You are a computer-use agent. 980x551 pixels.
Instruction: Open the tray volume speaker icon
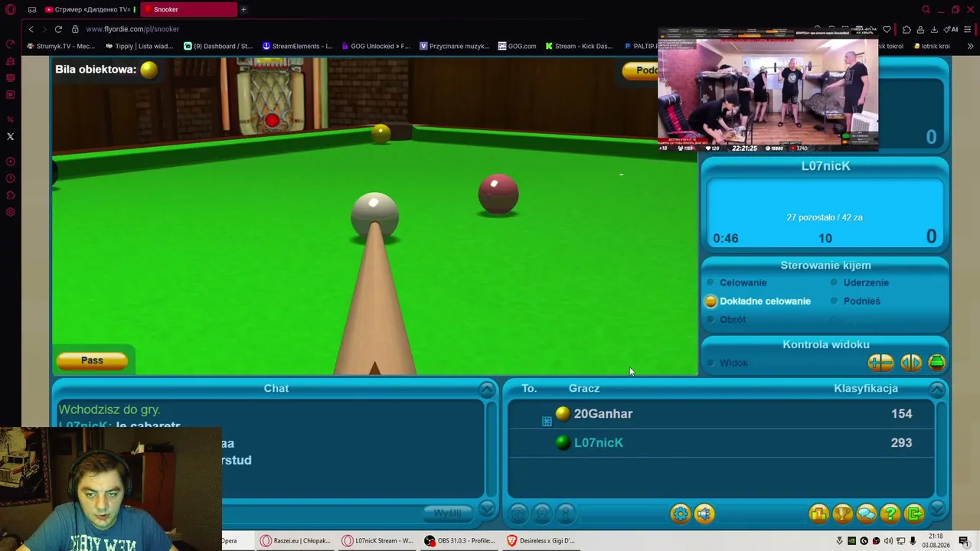(888, 541)
